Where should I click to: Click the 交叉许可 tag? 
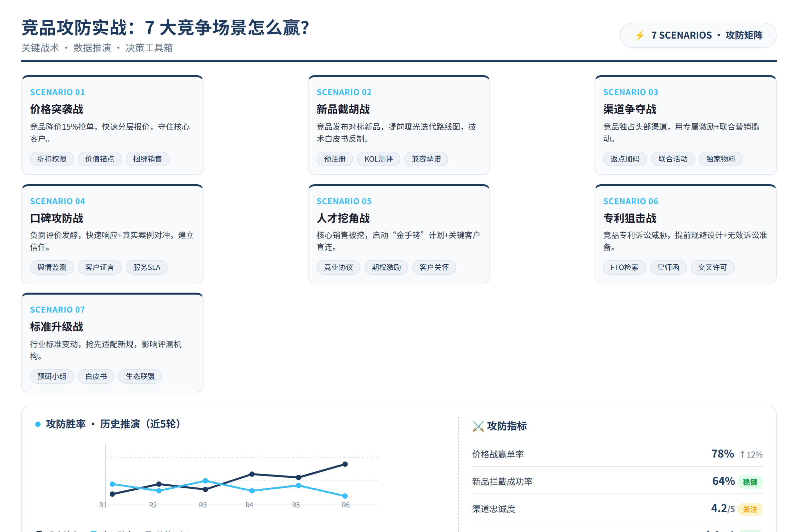tap(713, 267)
